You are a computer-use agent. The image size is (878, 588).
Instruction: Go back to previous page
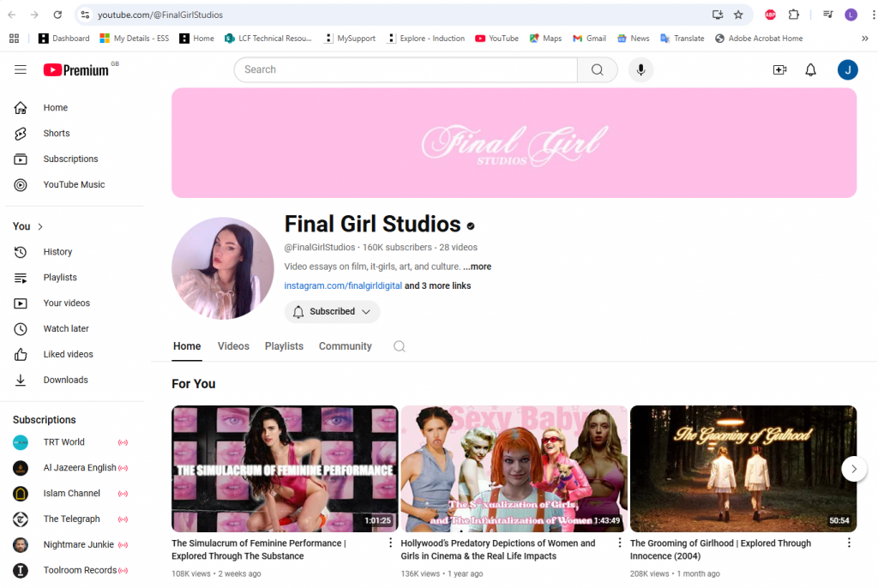(x=12, y=15)
